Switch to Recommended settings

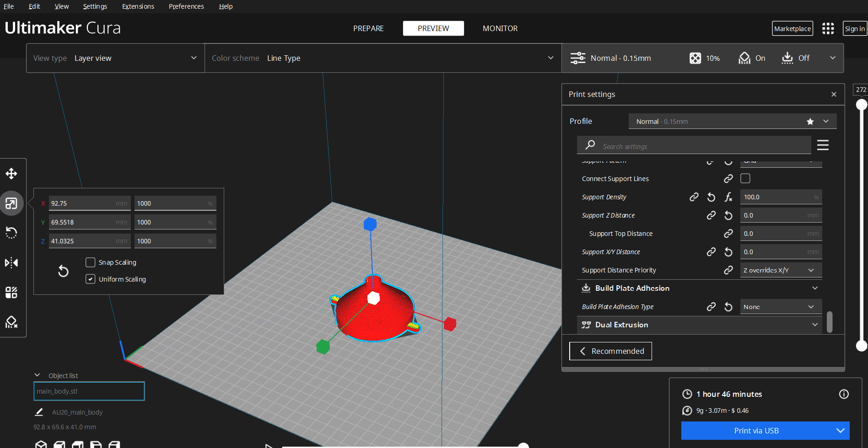(610, 351)
